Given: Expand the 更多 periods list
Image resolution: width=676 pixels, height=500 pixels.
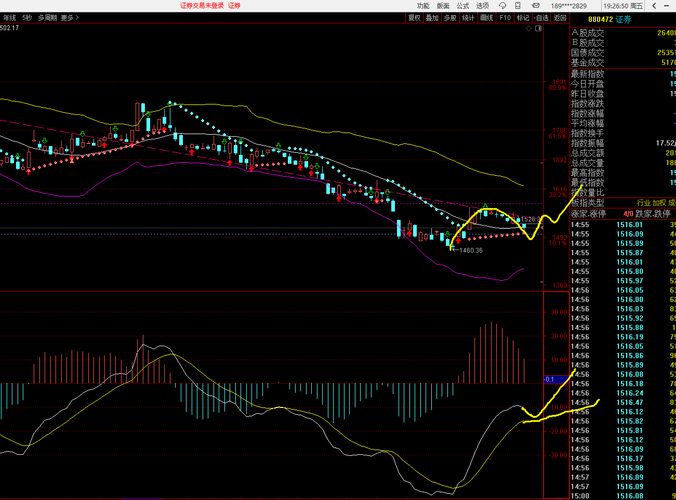Looking at the screenshot, I should [68, 17].
